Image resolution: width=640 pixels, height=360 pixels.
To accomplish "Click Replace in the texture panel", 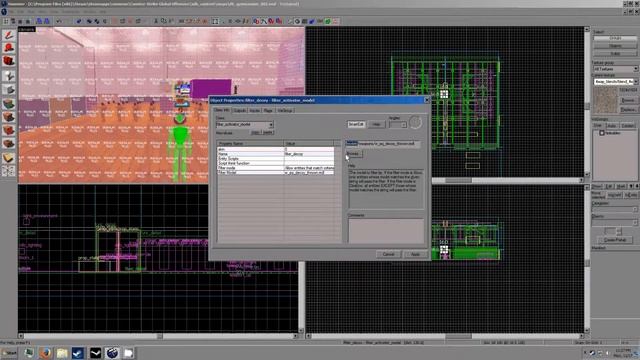I will (x=628, y=109).
